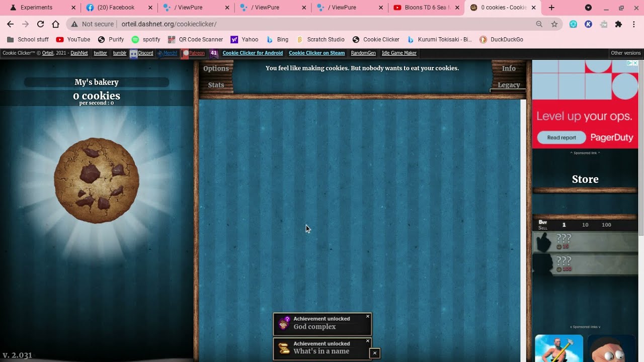The image size is (644, 362).
Task: Close the What's in a name notification
Action: (368, 341)
